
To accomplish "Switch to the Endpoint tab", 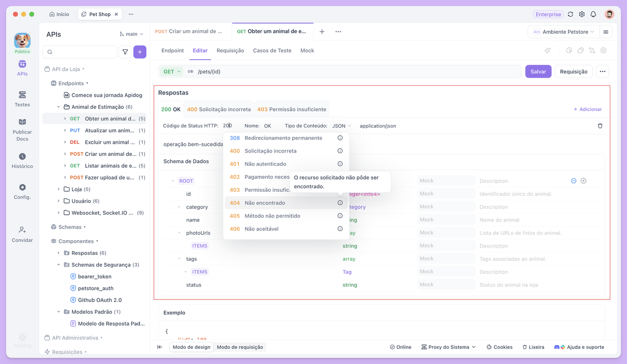I will tap(172, 50).
